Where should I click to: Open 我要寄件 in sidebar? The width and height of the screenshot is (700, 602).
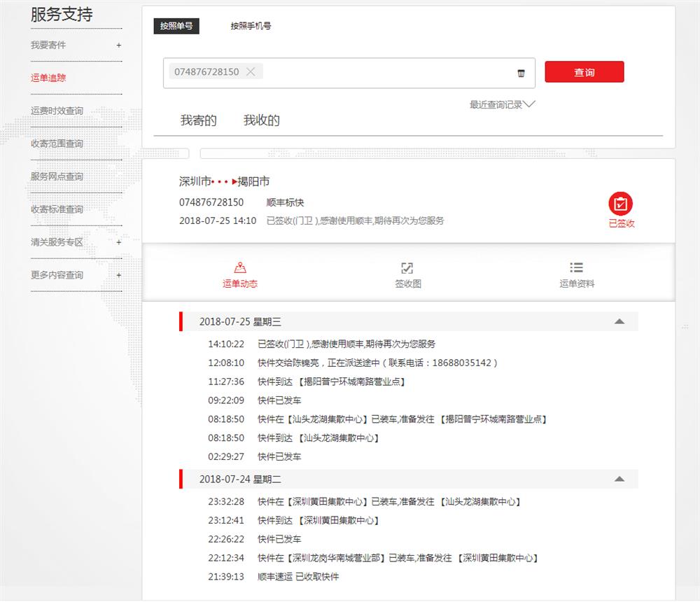(48, 45)
